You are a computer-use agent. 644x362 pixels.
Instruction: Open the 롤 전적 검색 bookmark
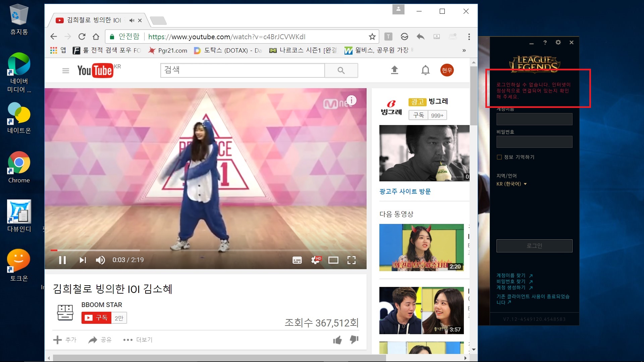click(107, 50)
